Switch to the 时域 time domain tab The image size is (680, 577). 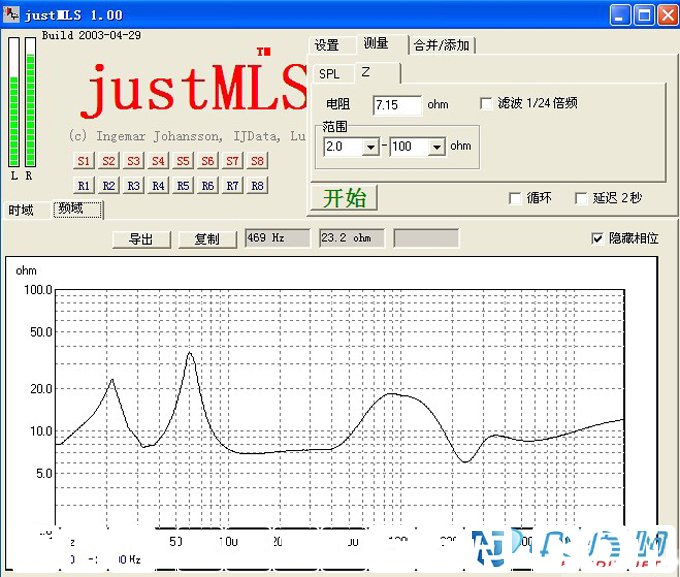pos(21,210)
